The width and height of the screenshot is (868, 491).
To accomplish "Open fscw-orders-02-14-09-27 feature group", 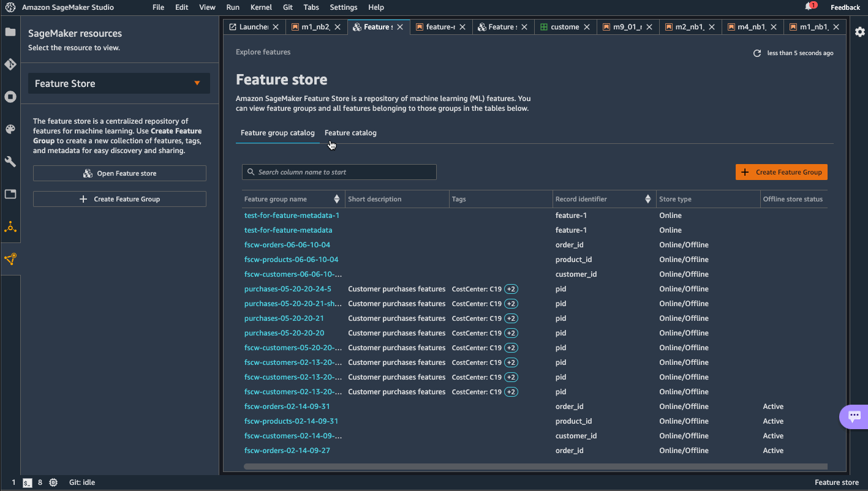I will click(287, 451).
